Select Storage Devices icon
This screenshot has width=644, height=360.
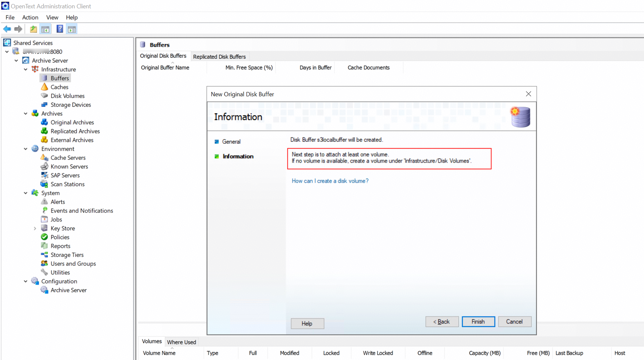coord(44,105)
